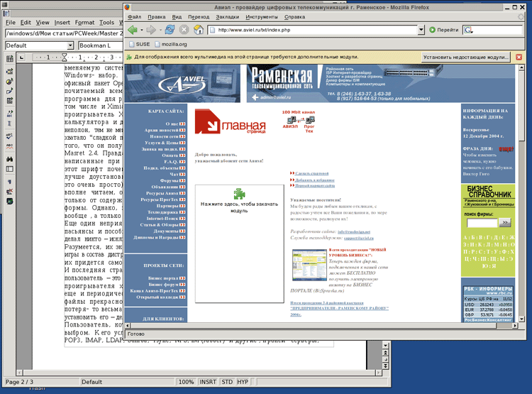Click Firefox page vertical scrollbar thumb

[522, 104]
